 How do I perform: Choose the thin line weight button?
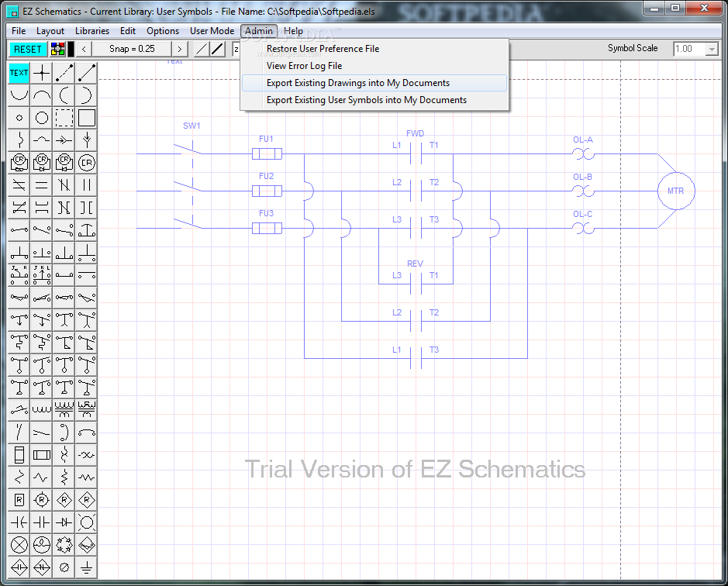pyautogui.click(x=201, y=49)
